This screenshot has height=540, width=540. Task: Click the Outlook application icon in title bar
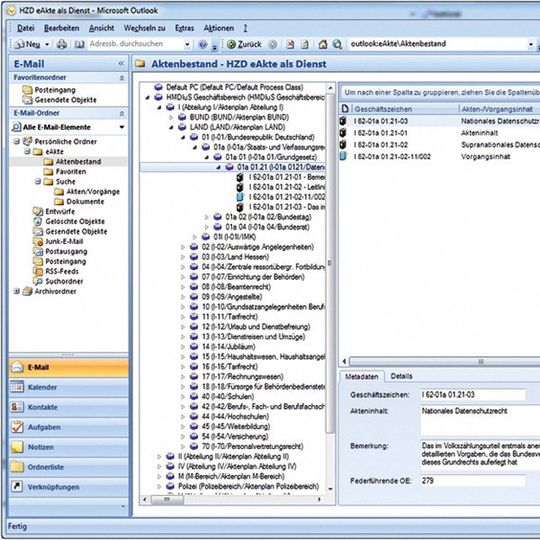point(11,11)
